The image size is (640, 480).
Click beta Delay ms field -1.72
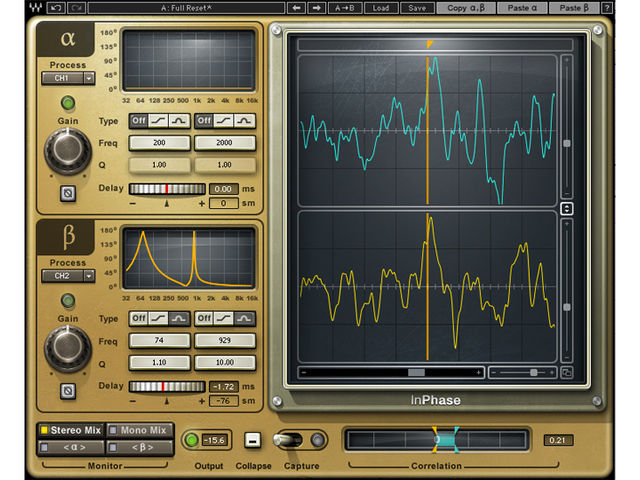(224, 387)
